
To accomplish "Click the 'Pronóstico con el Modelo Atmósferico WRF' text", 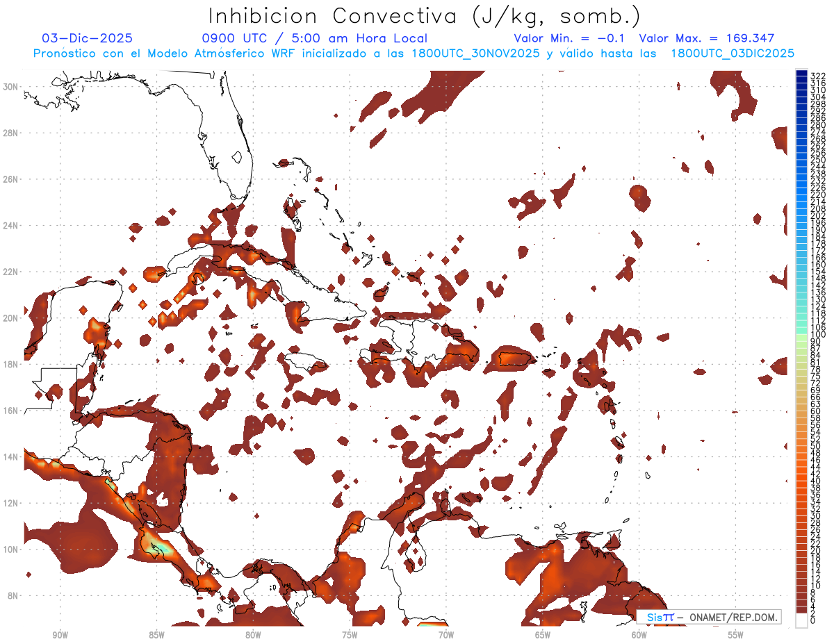I will pyautogui.click(x=165, y=53).
